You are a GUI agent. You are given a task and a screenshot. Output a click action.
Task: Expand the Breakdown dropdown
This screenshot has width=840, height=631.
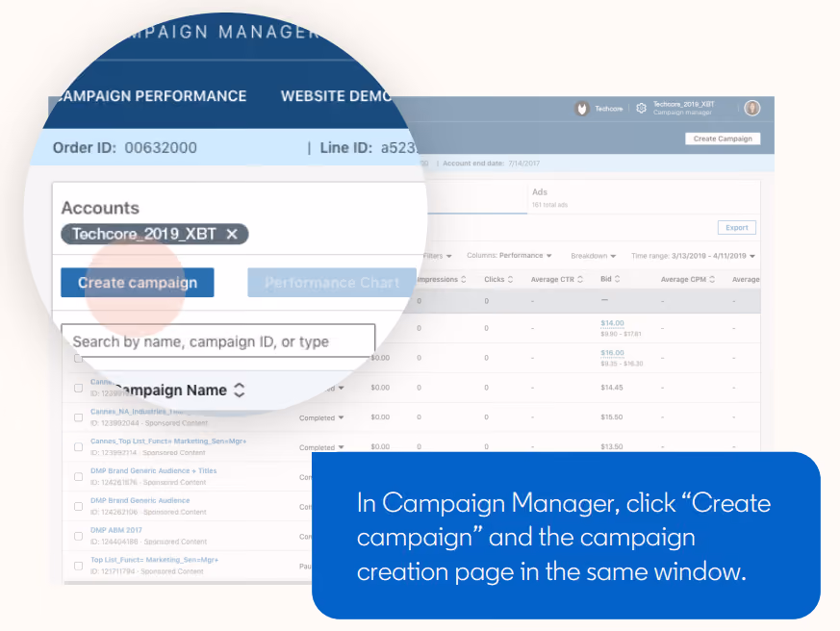tap(593, 256)
